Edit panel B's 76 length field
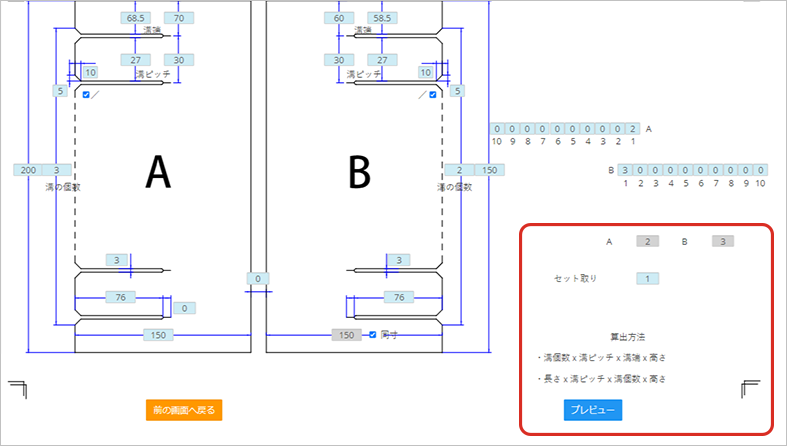787x446 pixels. pos(399,297)
